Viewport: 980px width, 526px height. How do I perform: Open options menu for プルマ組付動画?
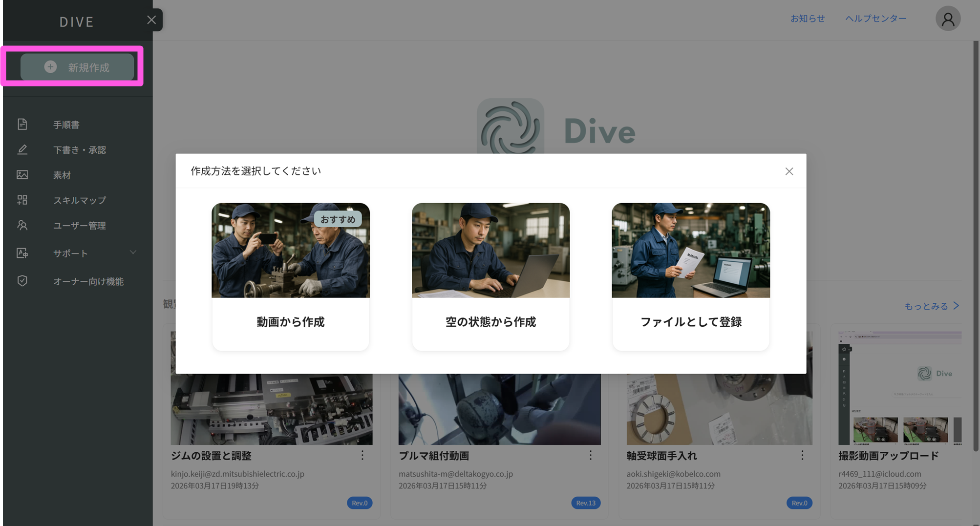point(590,455)
